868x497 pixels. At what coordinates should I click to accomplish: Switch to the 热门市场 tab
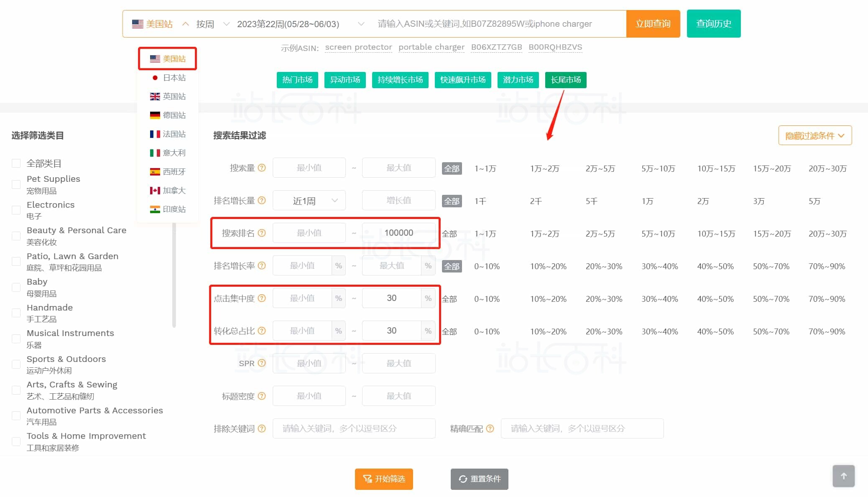(297, 80)
